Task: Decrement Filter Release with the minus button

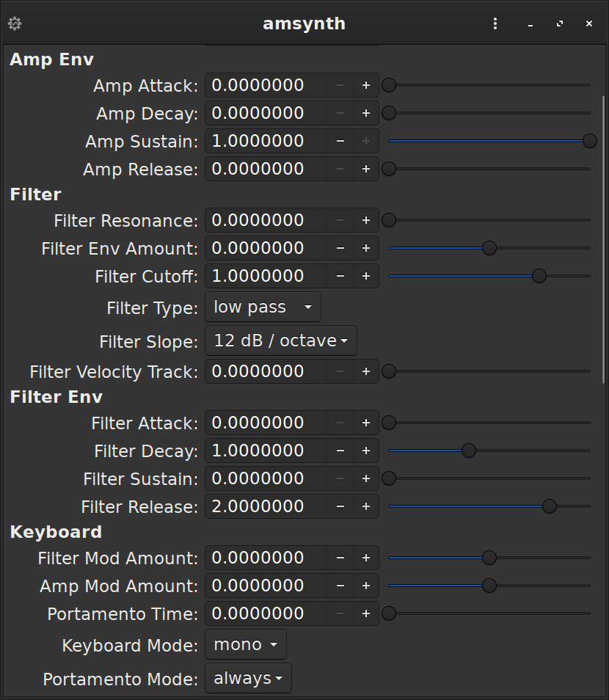Action: coord(340,507)
